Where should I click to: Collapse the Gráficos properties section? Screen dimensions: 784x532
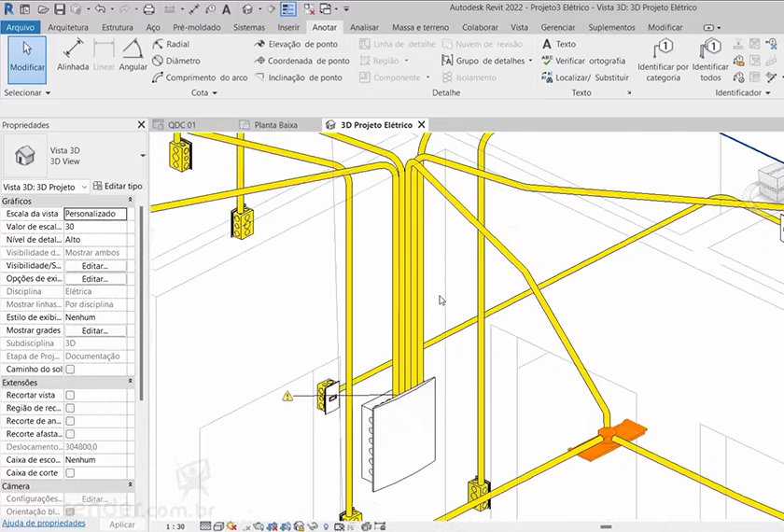tap(130, 201)
